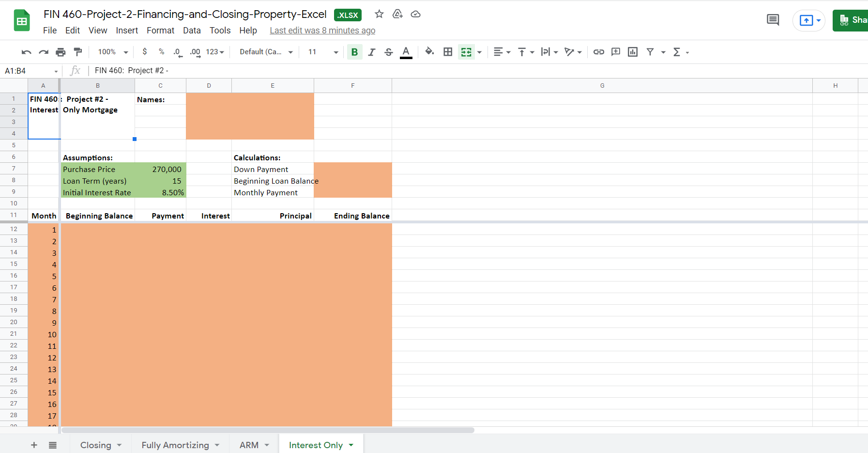This screenshot has height=453, width=868.
Task: Activate the Paint format tool
Action: [78, 52]
